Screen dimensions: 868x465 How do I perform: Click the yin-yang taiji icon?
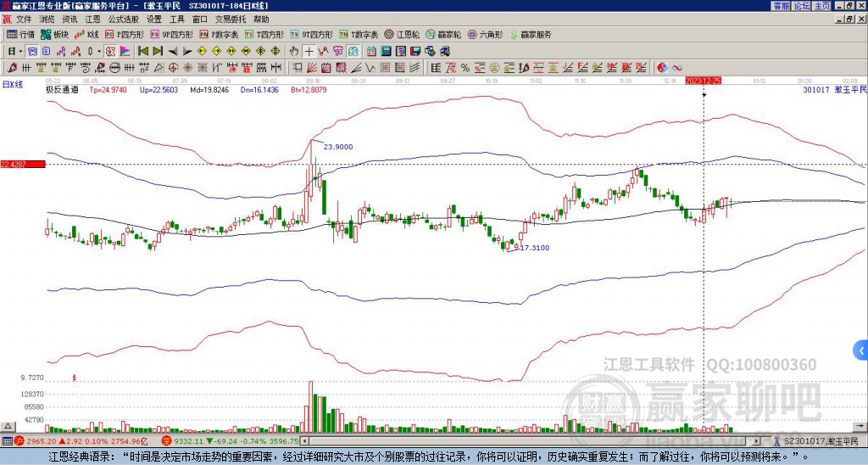pos(662,68)
